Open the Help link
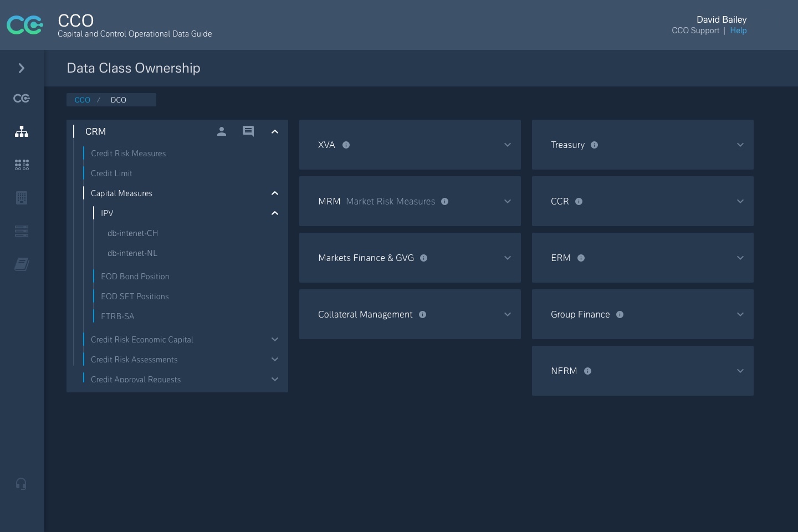This screenshot has height=532, width=798. pos(738,30)
